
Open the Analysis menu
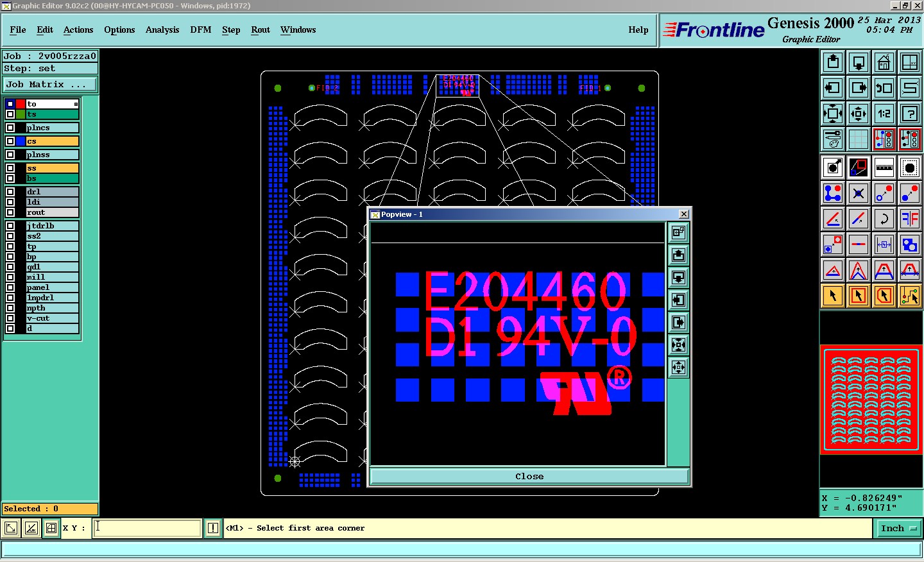click(x=162, y=30)
